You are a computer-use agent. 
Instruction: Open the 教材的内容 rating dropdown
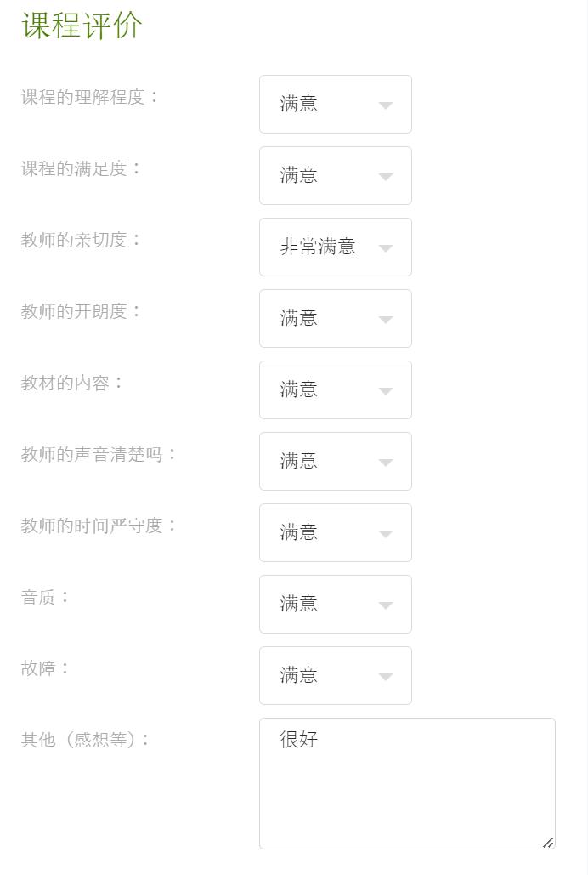click(x=335, y=389)
